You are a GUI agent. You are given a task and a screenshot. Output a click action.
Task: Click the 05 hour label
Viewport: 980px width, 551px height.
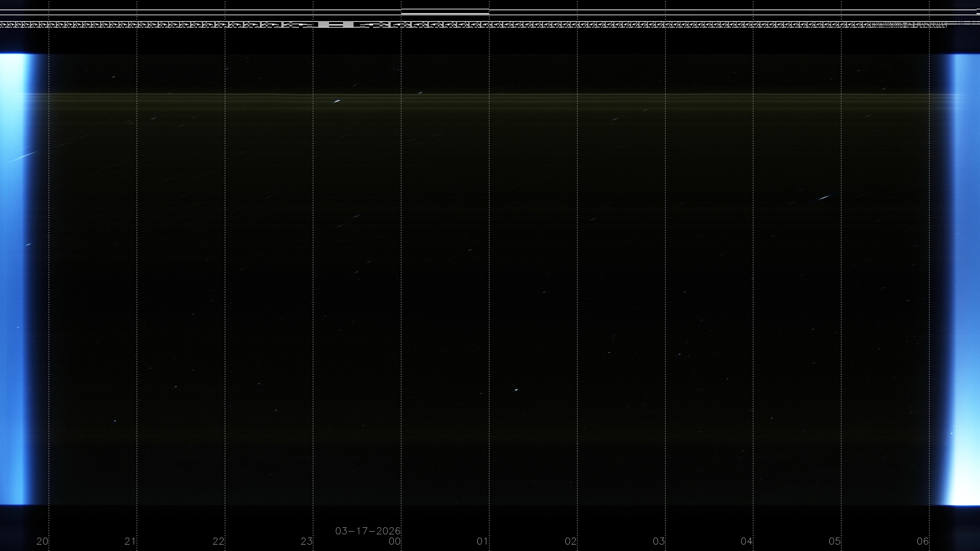(835, 541)
